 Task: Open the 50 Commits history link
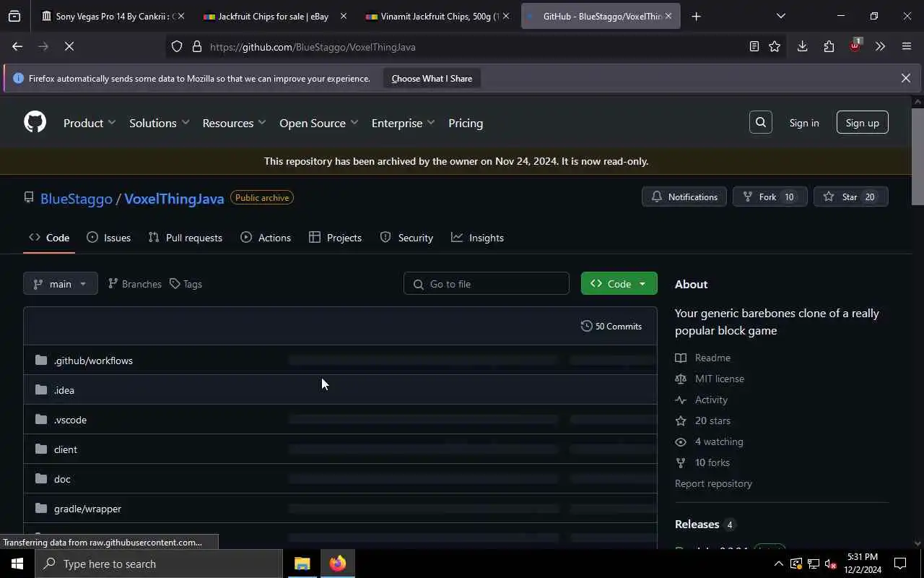coord(611,327)
